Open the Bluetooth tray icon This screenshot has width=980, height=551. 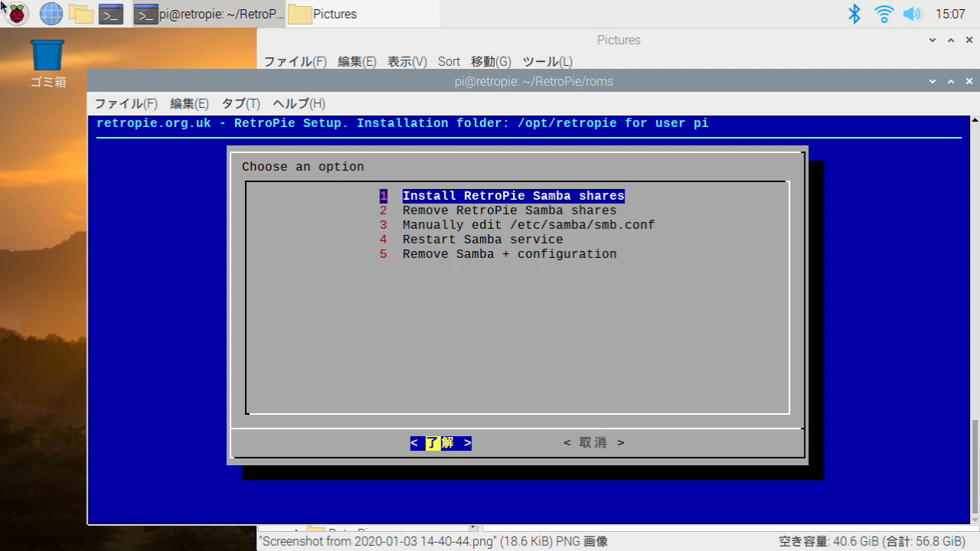click(x=854, y=14)
